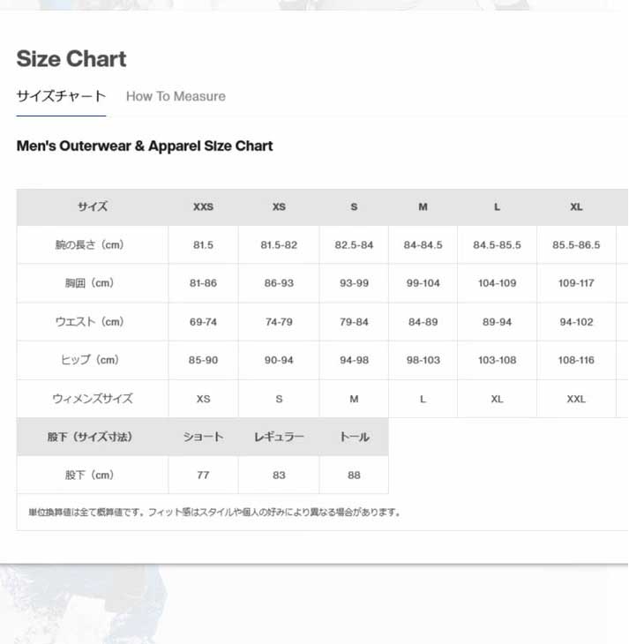Select the レギュラー inseam column header
Image resolution: width=644 pixels, height=644 pixels.
pyautogui.click(x=279, y=437)
